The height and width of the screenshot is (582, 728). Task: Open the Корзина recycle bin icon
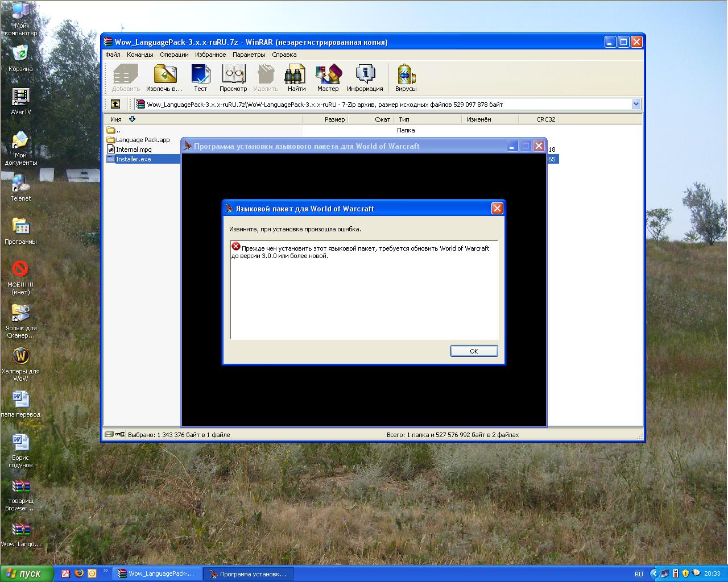21,59
